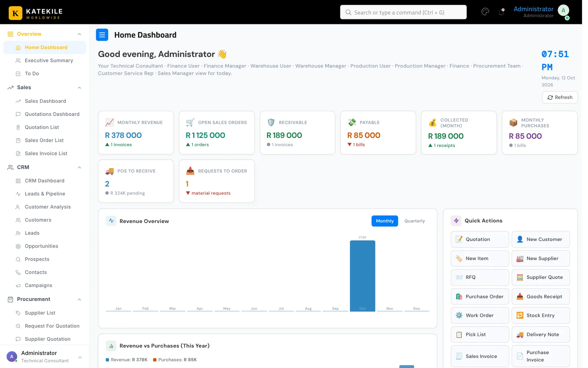
Task: Click New Customer quick action
Action: pyautogui.click(x=541, y=239)
